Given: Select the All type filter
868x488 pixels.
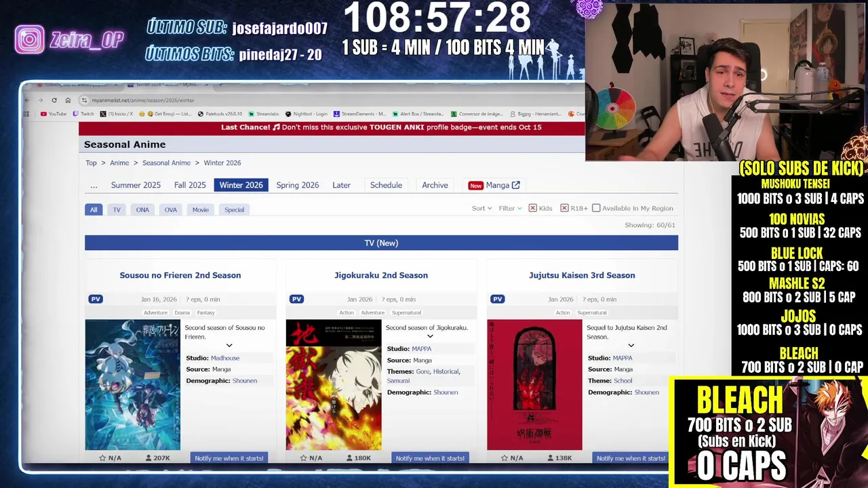Looking at the screenshot, I should click(x=94, y=209).
